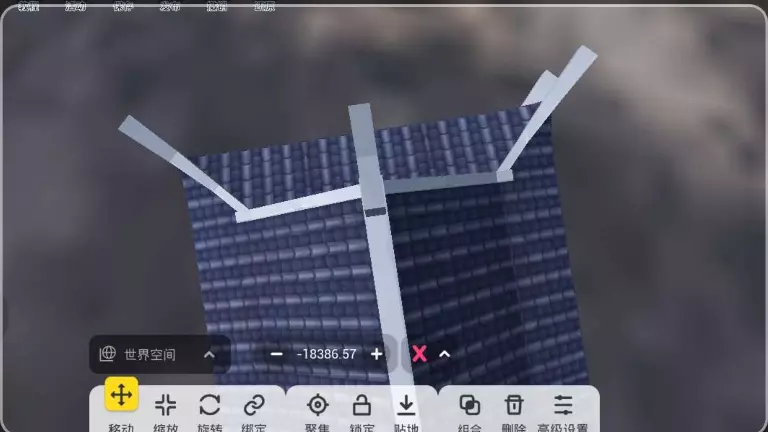This screenshot has height=432, width=768.
Task: Focus the camera on the selected object
Action: (317, 405)
